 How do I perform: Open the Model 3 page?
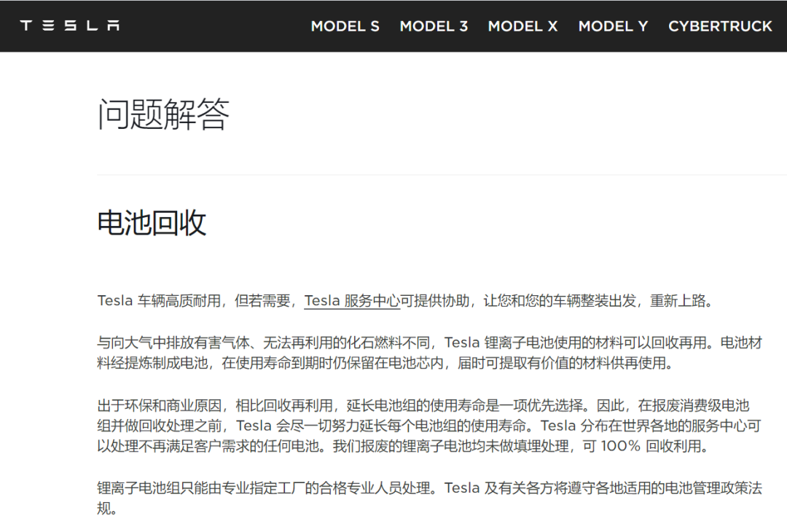[x=434, y=26]
